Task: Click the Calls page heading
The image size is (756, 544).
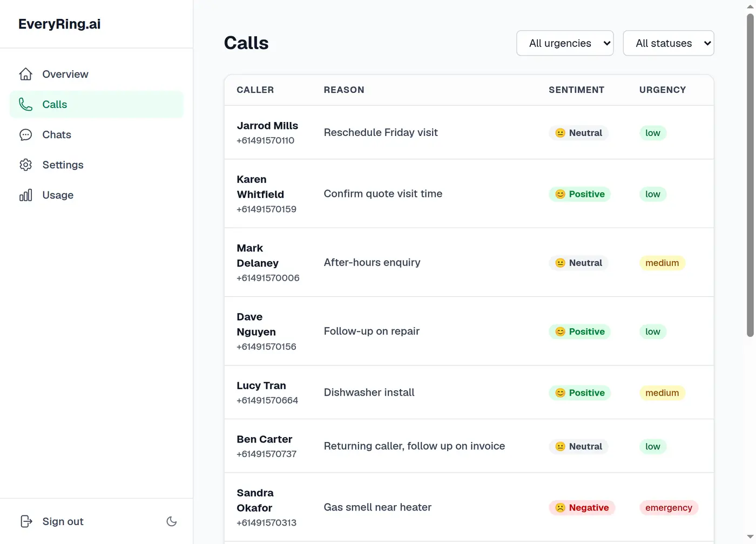Action: pos(246,43)
